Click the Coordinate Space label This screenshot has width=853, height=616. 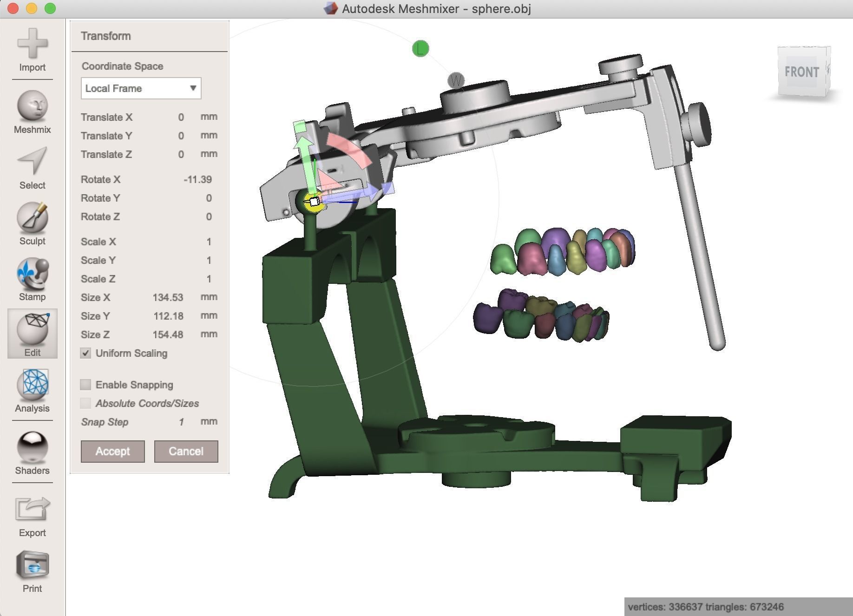[123, 66]
